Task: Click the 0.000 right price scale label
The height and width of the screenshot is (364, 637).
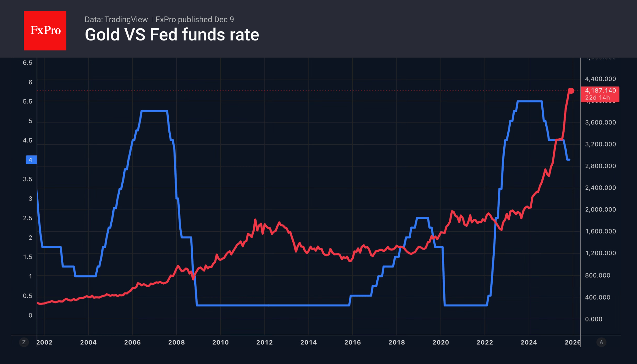Action: 593,319
